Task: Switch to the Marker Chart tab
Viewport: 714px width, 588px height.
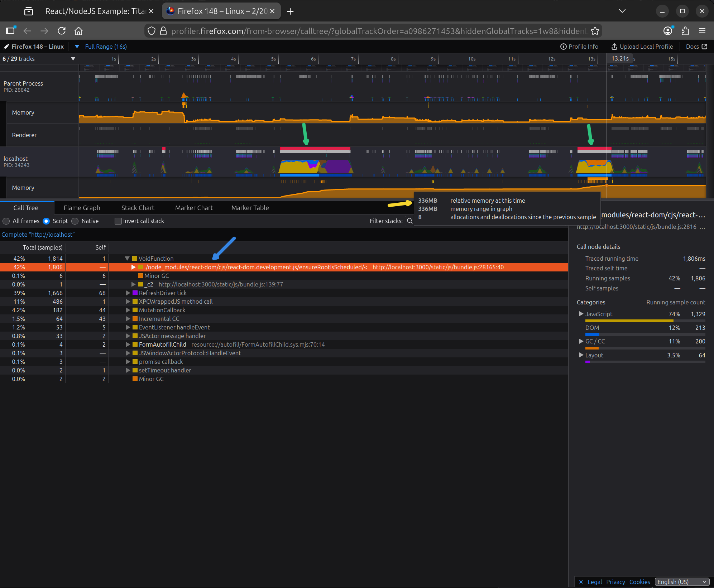Action: point(194,208)
